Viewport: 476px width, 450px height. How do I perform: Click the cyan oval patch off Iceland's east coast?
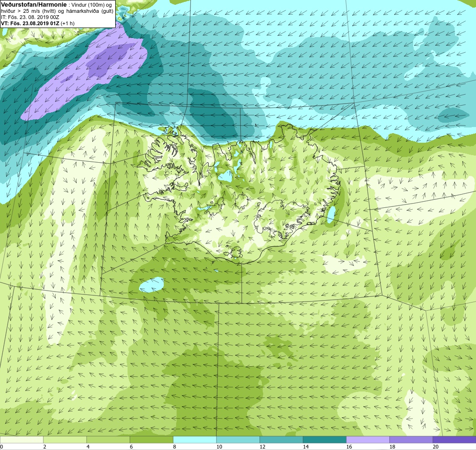pyautogui.click(x=331, y=215)
